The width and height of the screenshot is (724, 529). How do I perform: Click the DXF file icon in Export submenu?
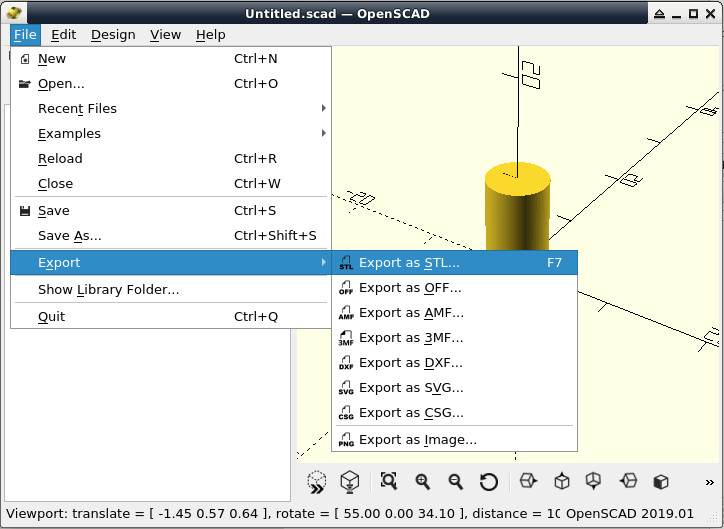tap(346, 362)
